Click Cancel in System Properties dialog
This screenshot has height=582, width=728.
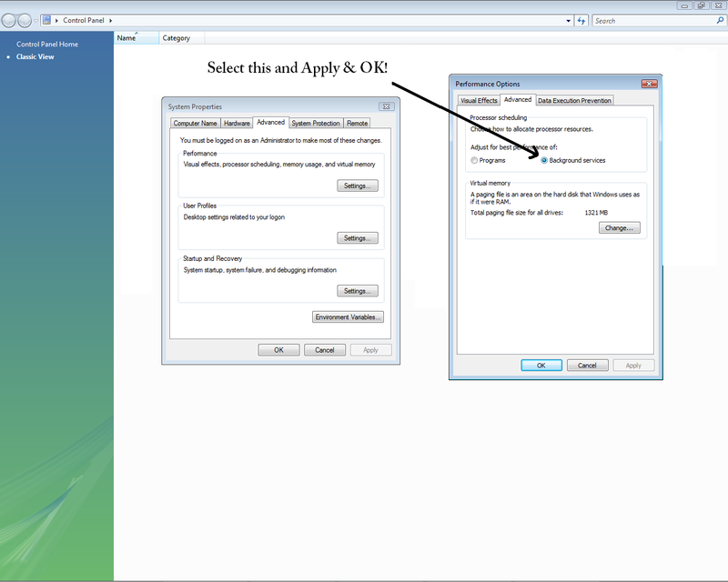(x=325, y=350)
